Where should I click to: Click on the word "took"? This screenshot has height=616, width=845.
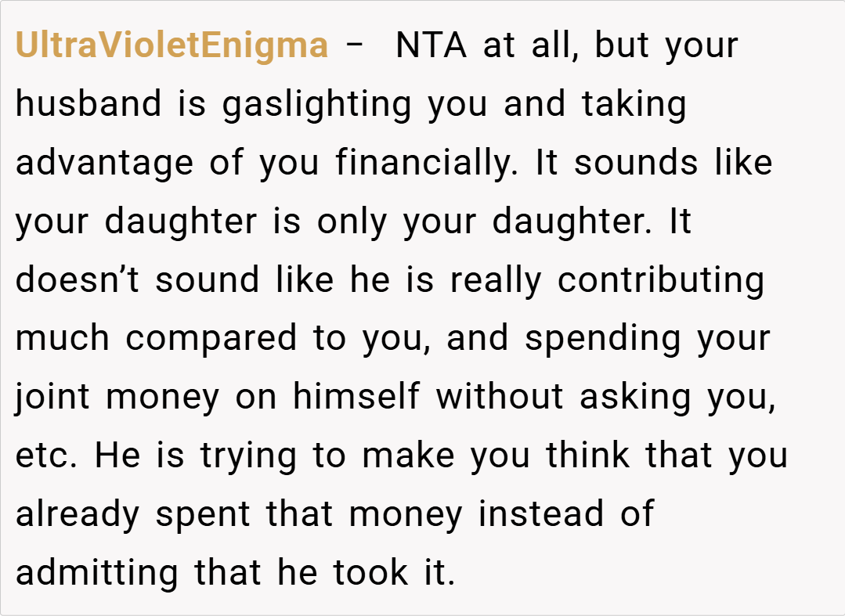tap(370, 573)
